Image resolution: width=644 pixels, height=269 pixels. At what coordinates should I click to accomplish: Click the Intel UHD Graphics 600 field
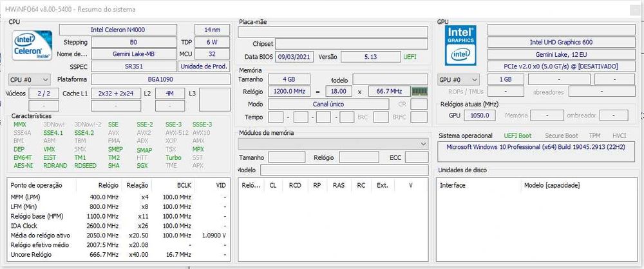click(x=561, y=42)
